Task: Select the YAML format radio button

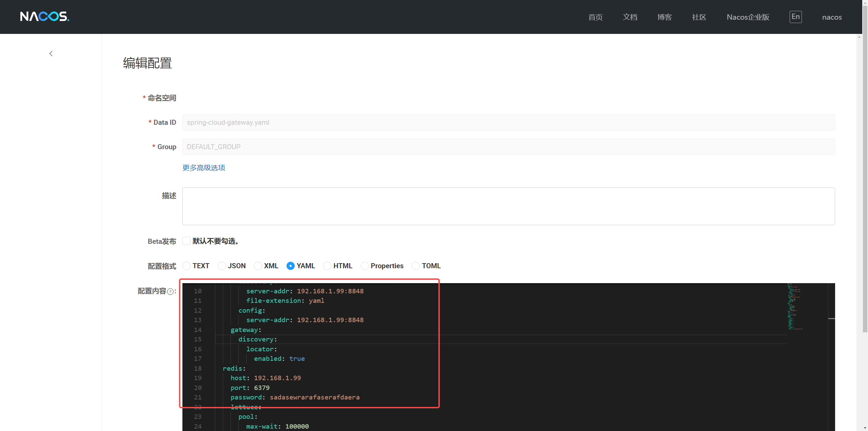Action: (291, 266)
